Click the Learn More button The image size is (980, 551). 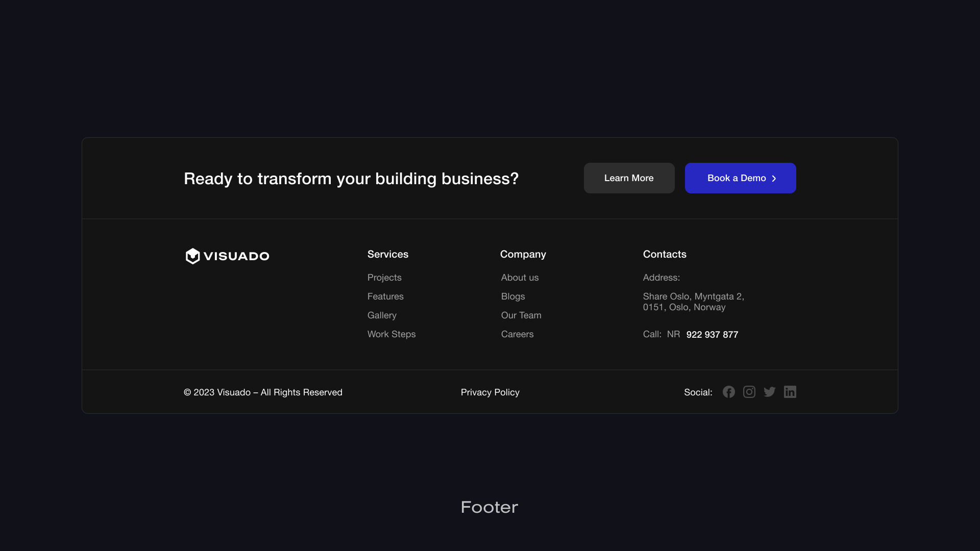coord(629,178)
